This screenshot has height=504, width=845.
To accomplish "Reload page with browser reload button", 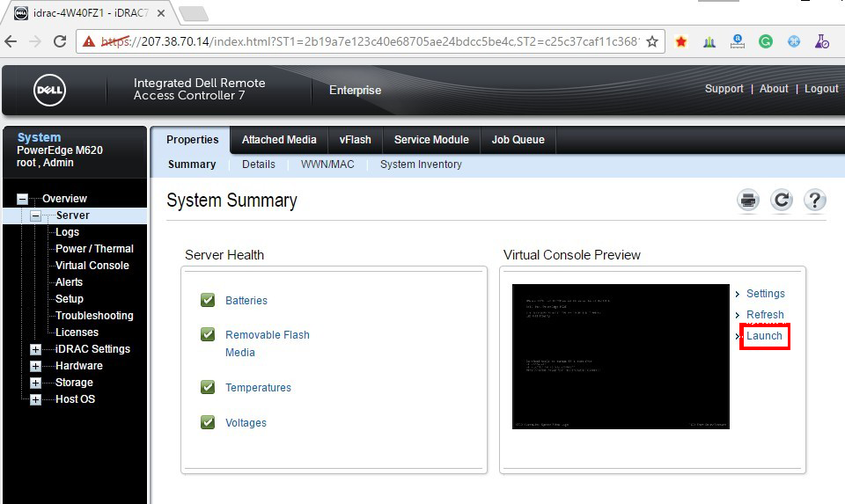I will coord(60,41).
